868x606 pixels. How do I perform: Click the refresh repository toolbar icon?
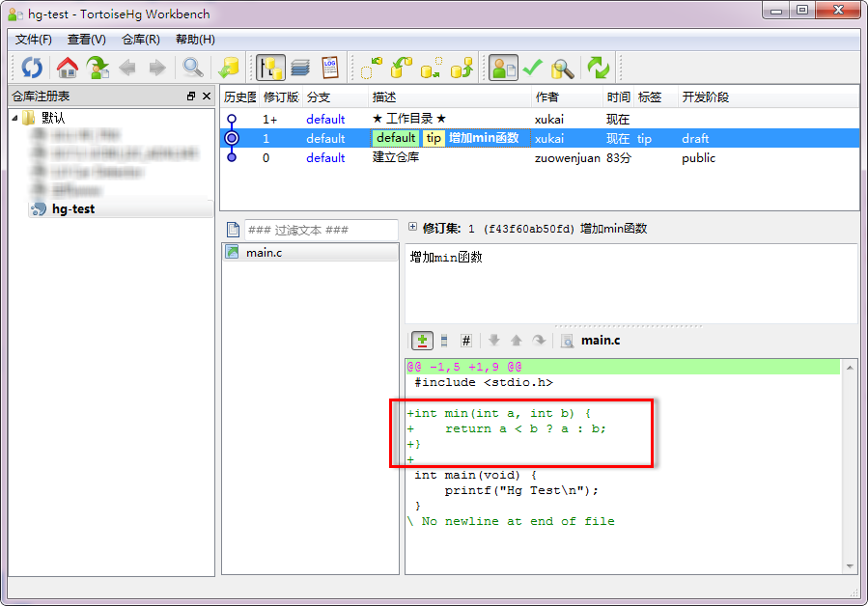tap(32, 68)
